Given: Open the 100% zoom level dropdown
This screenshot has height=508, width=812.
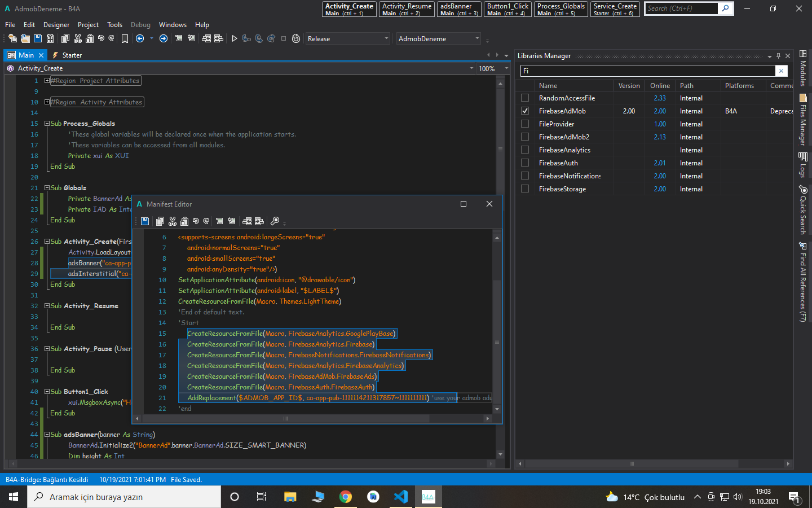Looking at the screenshot, I should point(493,68).
